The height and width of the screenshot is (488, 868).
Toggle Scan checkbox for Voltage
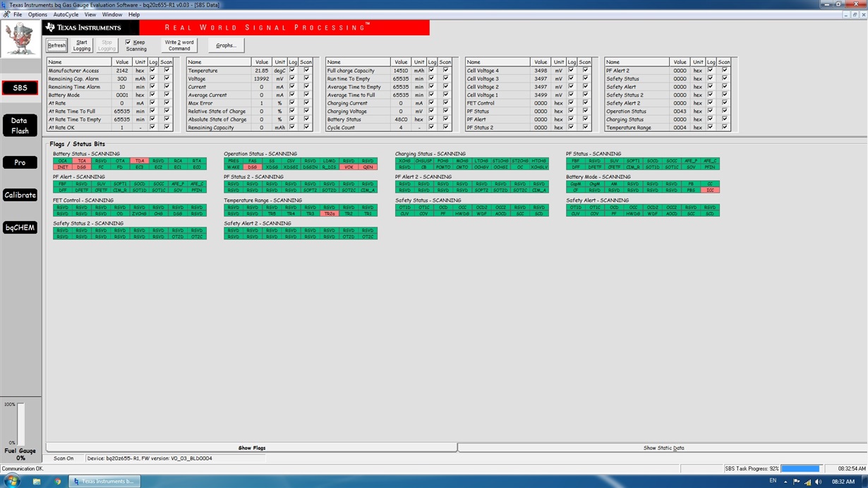(x=306, y=78)
